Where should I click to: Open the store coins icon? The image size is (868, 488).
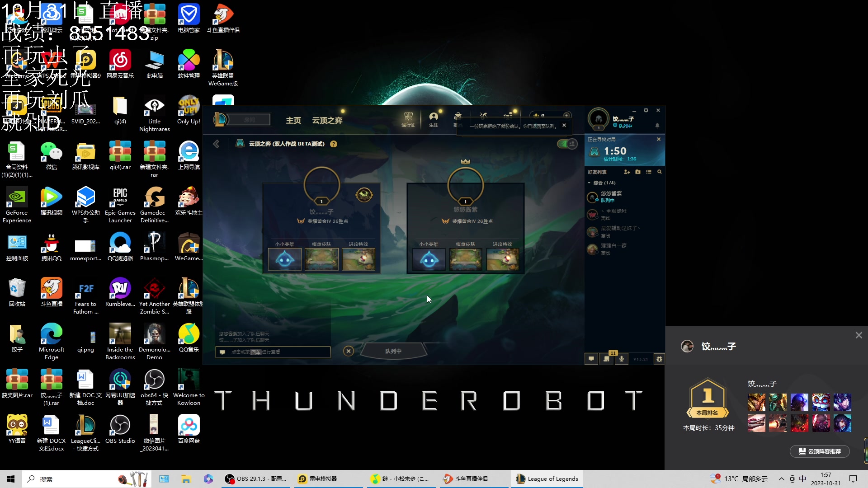click(509, 116)
